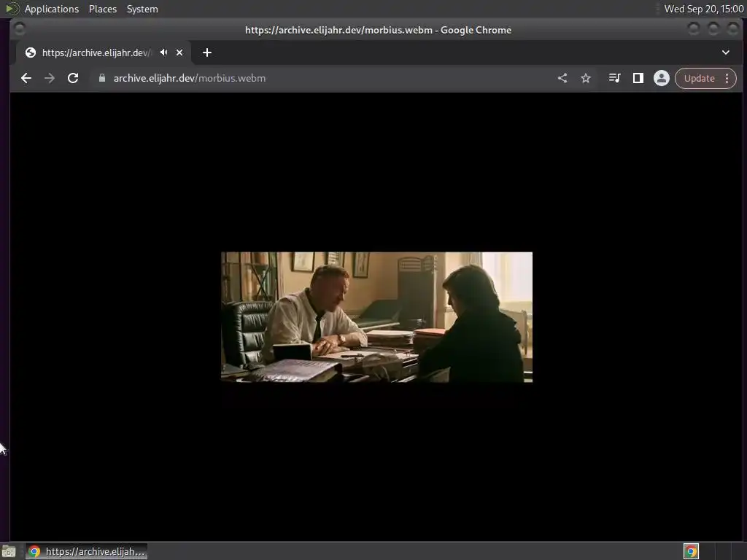
Task: Open the Applications menu
Action: pyautogui.click(x=52, y=9)
